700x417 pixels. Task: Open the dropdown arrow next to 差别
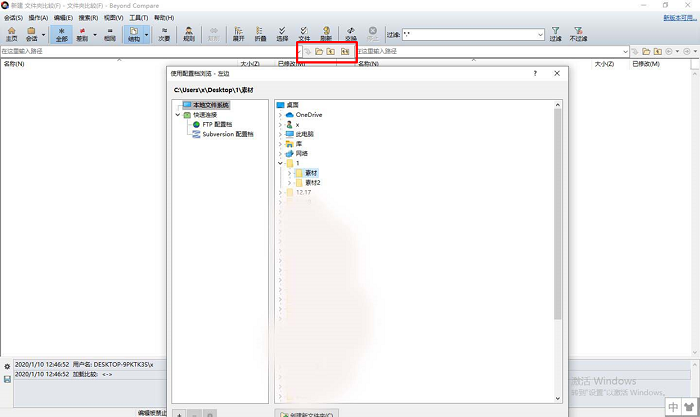95,34
